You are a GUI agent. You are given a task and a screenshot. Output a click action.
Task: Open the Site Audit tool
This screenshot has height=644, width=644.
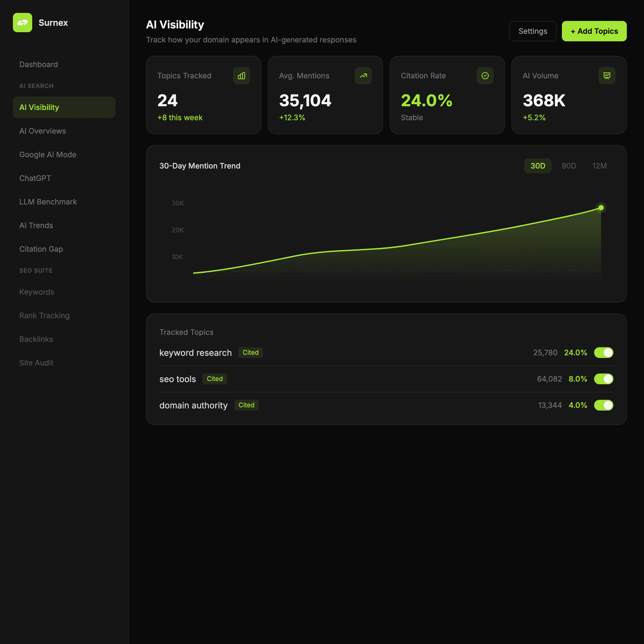(x=36, y=363)
